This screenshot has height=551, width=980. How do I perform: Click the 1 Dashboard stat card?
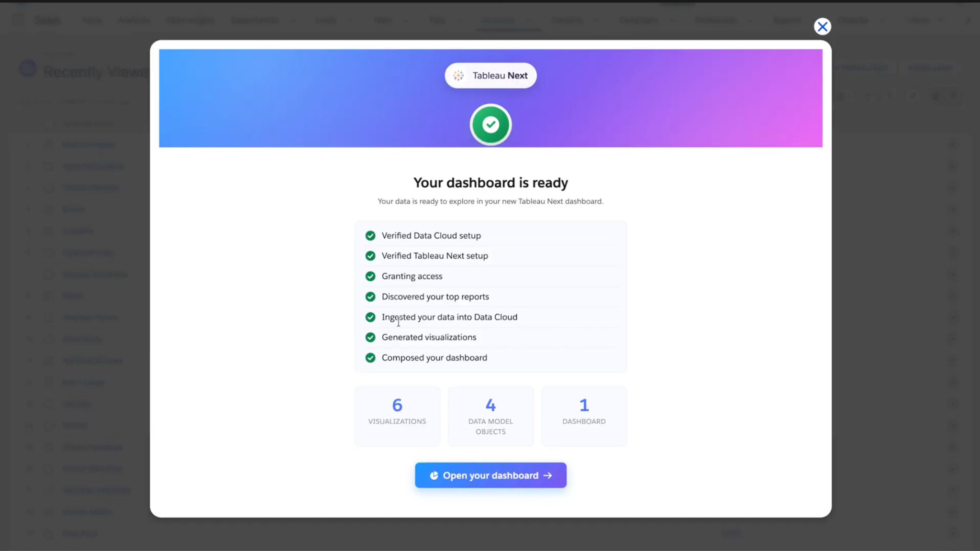[x=584, y=416]
